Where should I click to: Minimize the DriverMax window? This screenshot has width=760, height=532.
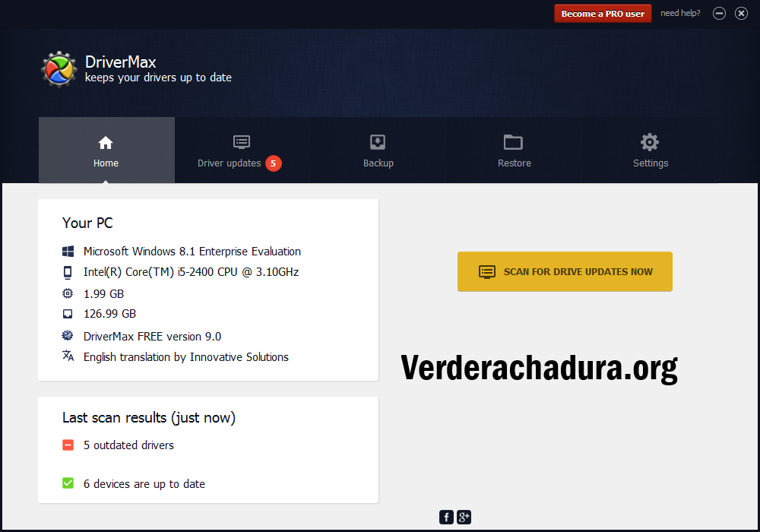(x=719, y=14)
